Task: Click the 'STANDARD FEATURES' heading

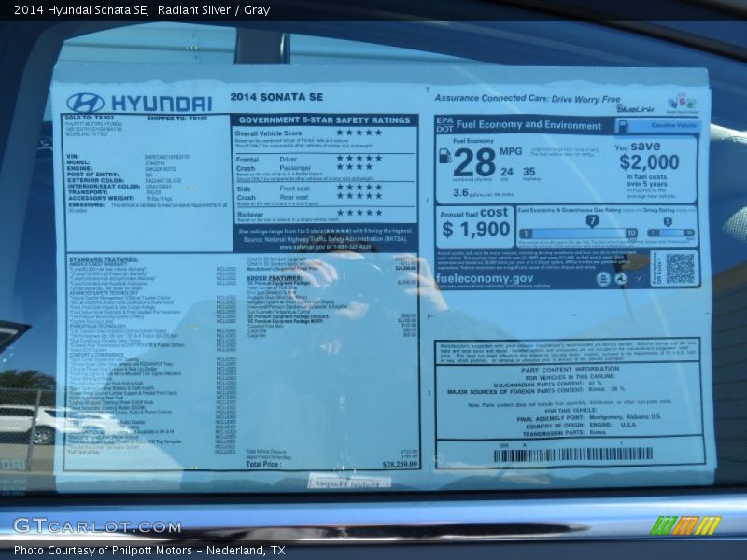Action: coord(104,259)
